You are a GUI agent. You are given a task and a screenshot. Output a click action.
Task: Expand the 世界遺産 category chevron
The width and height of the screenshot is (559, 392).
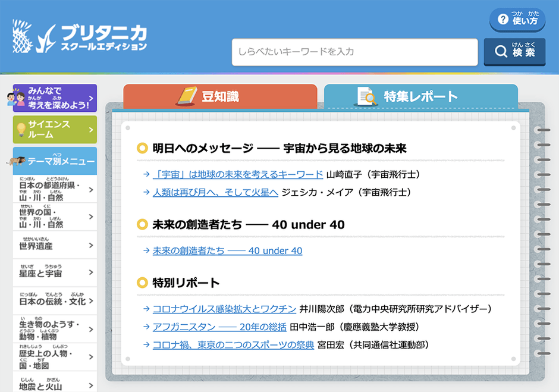pos(91,244)
